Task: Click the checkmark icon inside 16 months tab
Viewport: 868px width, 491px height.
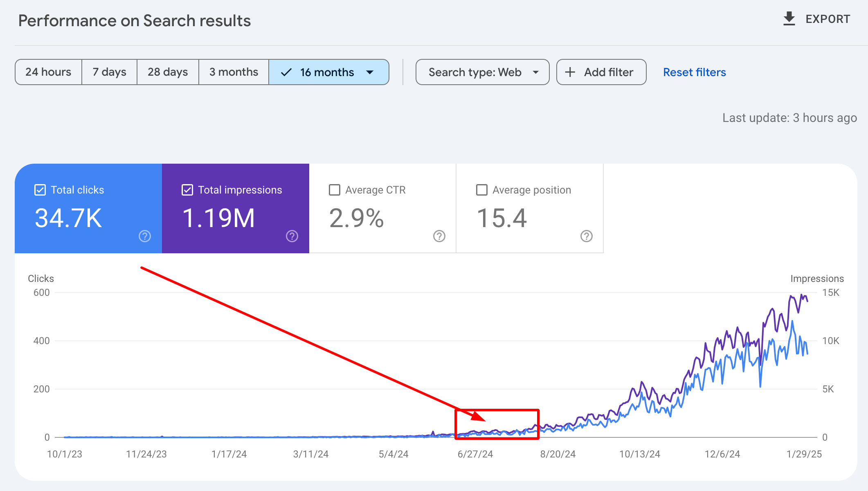Action: click(x=286, y=72)
